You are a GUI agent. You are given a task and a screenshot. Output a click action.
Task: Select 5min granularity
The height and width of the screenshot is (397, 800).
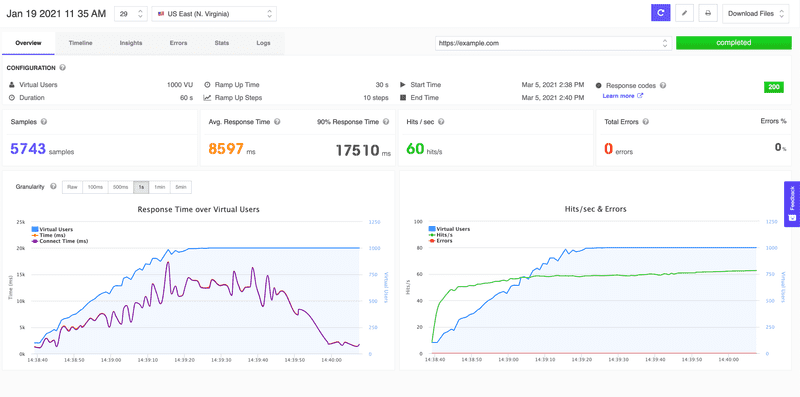pyautogui.click(x=181, y=187)
